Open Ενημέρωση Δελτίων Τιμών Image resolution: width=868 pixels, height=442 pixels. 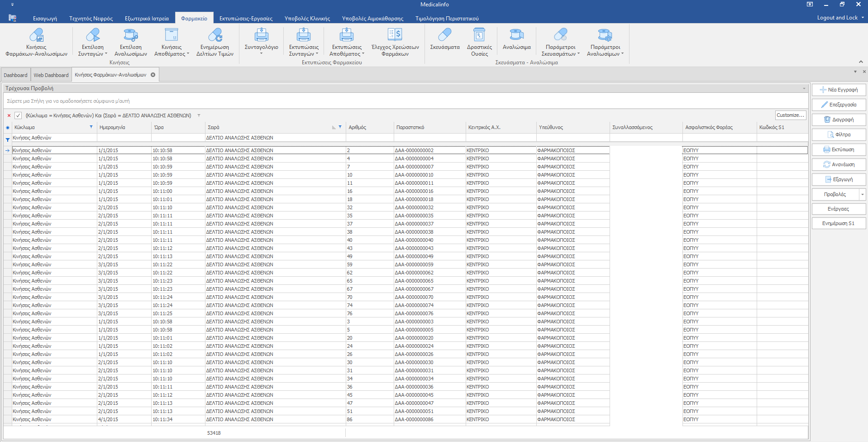coord(215,35)
